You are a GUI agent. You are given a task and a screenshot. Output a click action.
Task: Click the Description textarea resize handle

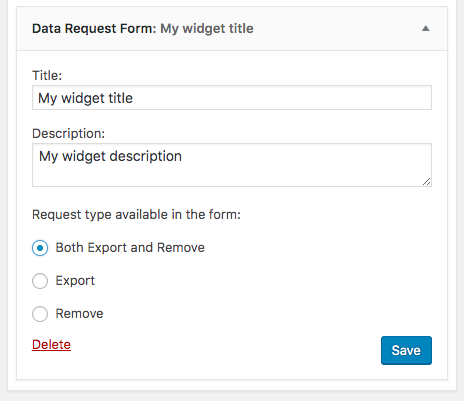(427, 182)
